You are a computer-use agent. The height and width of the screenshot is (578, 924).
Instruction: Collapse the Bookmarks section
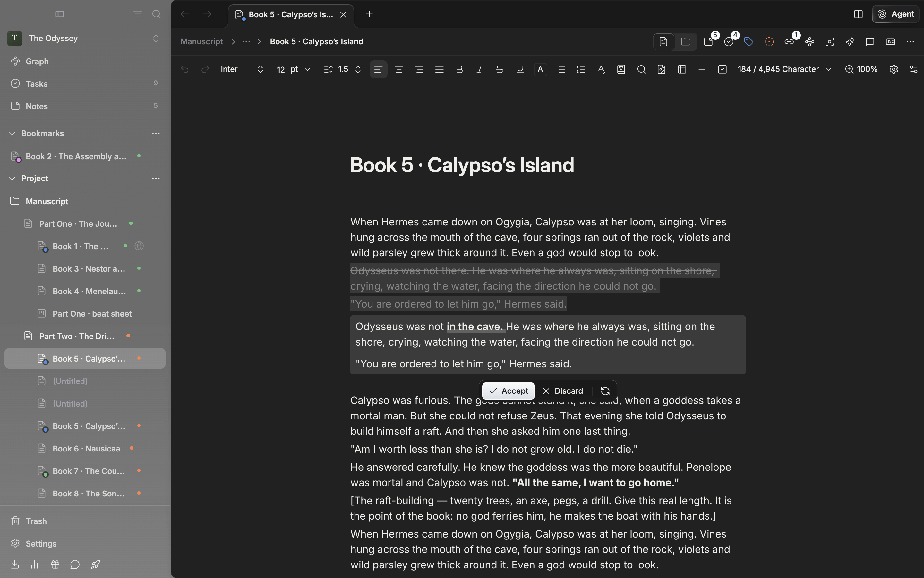click(12, 133)
